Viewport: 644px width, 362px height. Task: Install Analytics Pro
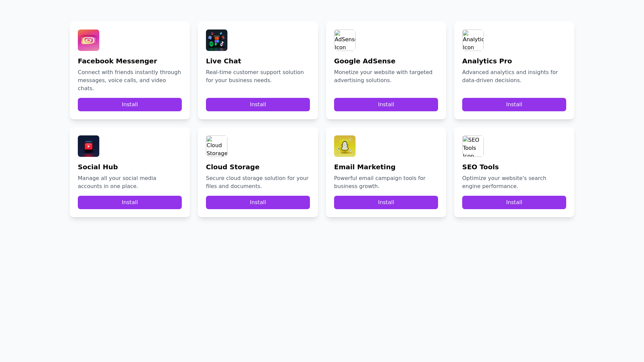(514, 104)
